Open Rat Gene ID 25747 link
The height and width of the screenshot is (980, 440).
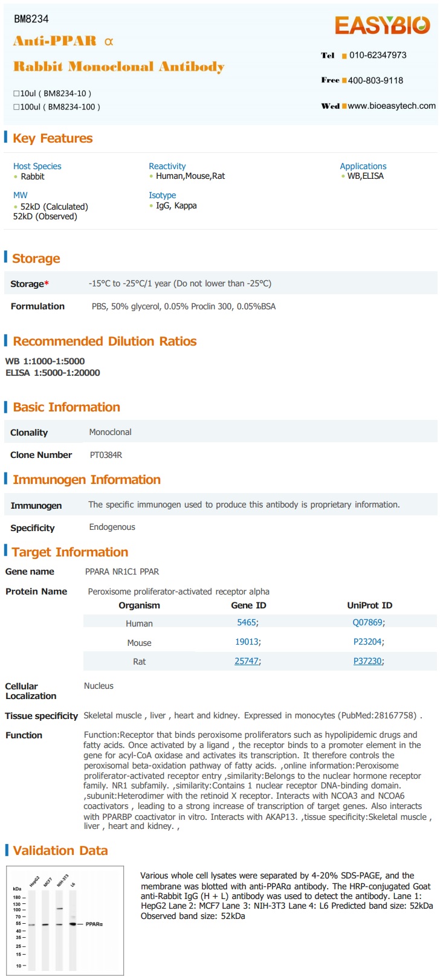[246, 661]
